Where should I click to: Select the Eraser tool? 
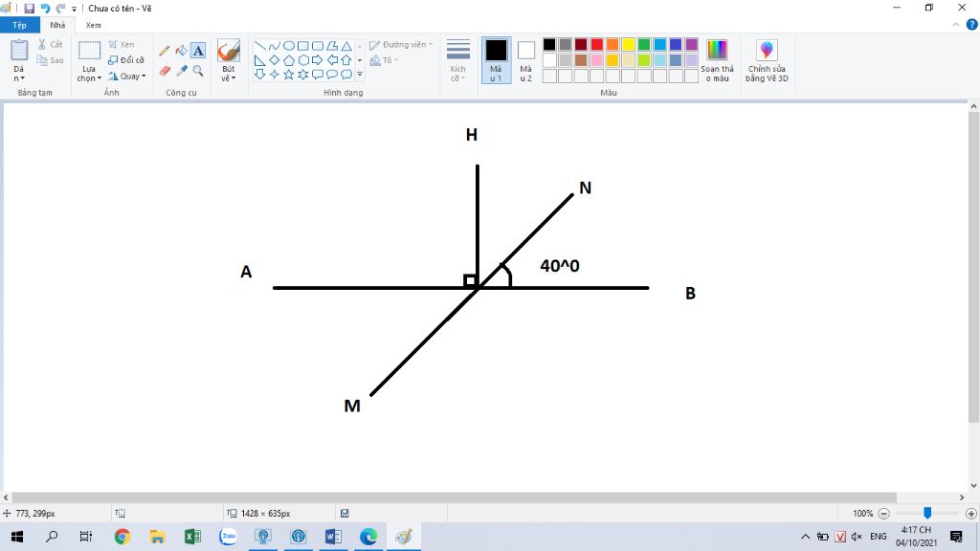click(165, 71)
